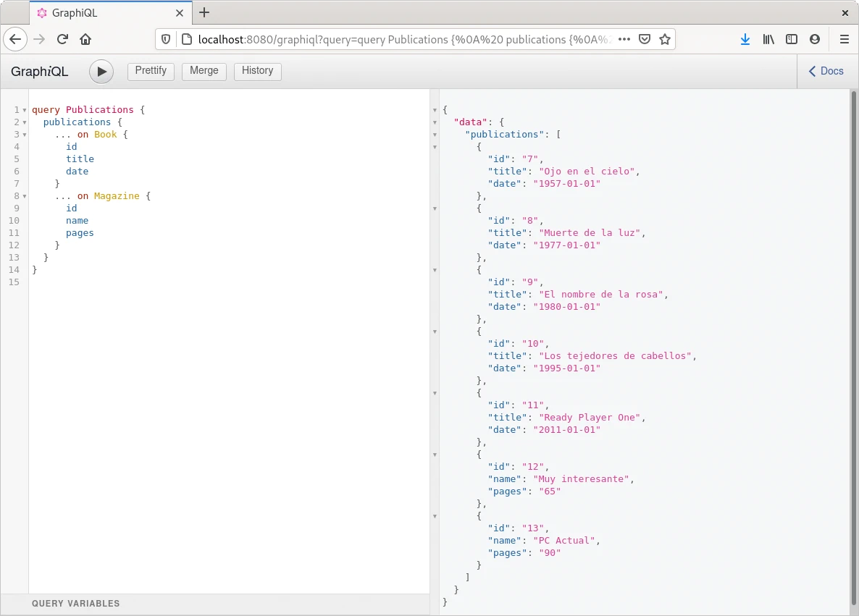Collapse the query Publications block at line 1
The width and height of the screenshot is (859, 616).
click(x=25, y=110)
